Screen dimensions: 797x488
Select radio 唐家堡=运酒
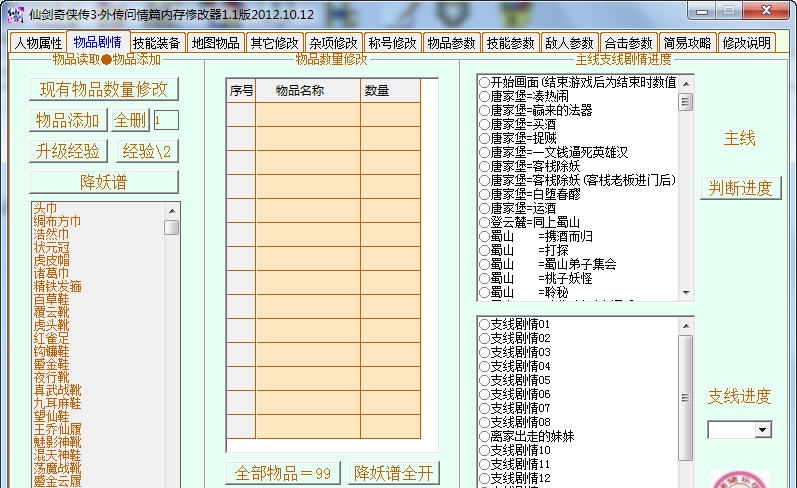coord(484,208)
